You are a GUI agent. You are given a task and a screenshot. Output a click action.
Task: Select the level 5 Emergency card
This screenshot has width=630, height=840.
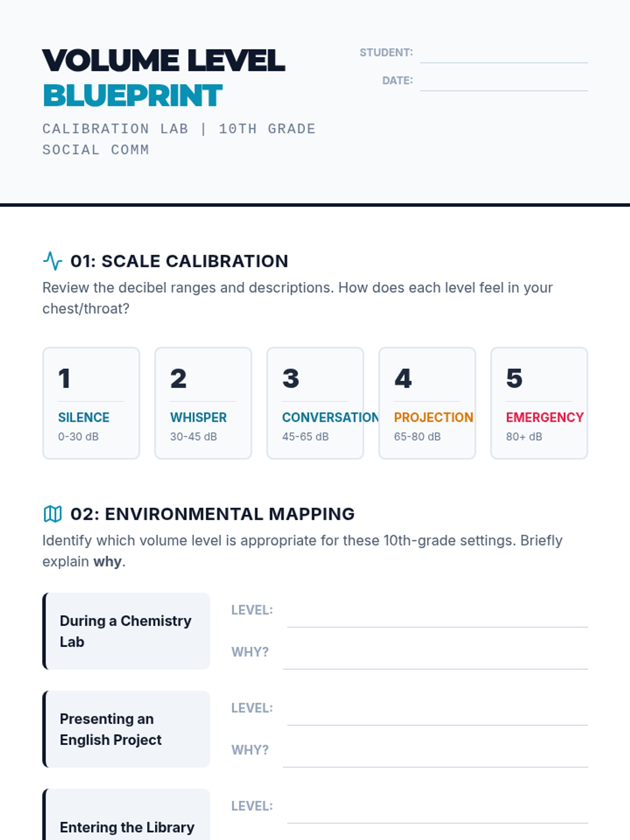pyautogui.click(x=539, y=403)
